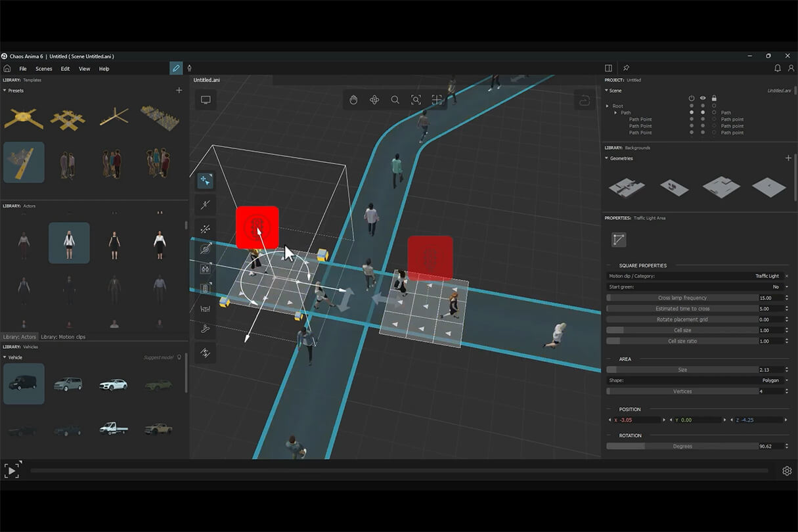Select the hand pan tool in viewport

tap(353, 100)
